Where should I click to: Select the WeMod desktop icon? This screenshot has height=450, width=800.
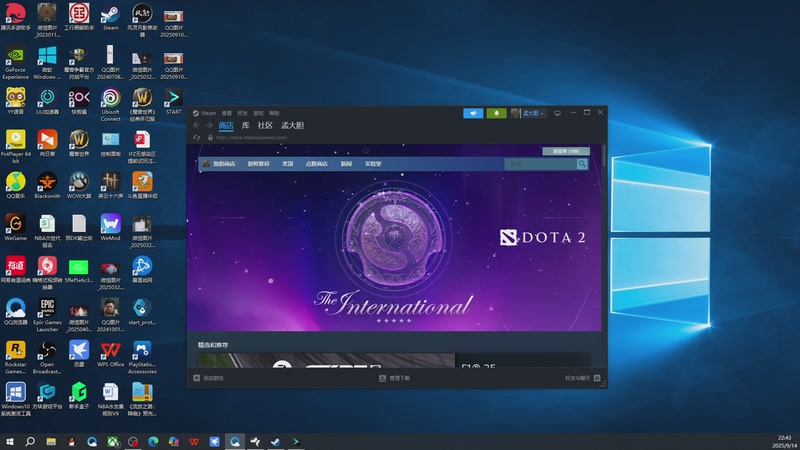[x=110, y=228]
